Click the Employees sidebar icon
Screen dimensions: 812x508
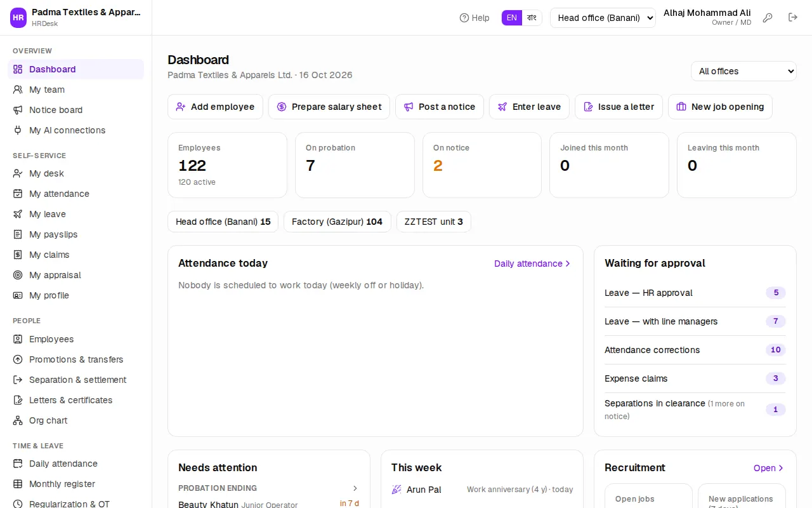coord(18,339)
